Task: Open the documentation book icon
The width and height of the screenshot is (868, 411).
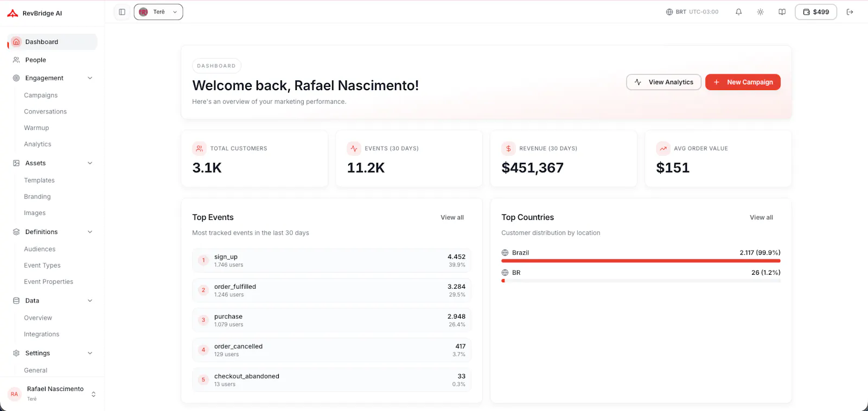Action: click(782, 12)
